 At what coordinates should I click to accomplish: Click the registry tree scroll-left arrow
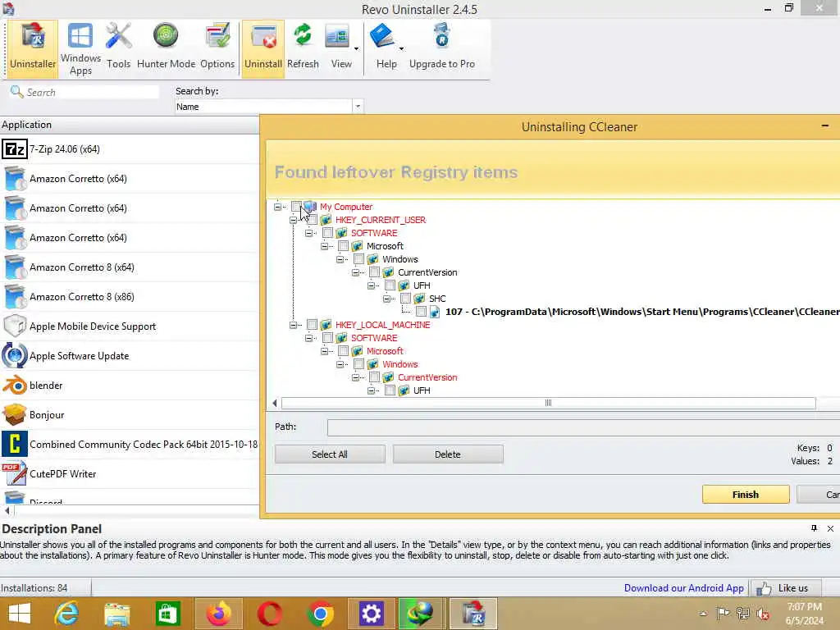pyautogui.click(x=275, y=403)
